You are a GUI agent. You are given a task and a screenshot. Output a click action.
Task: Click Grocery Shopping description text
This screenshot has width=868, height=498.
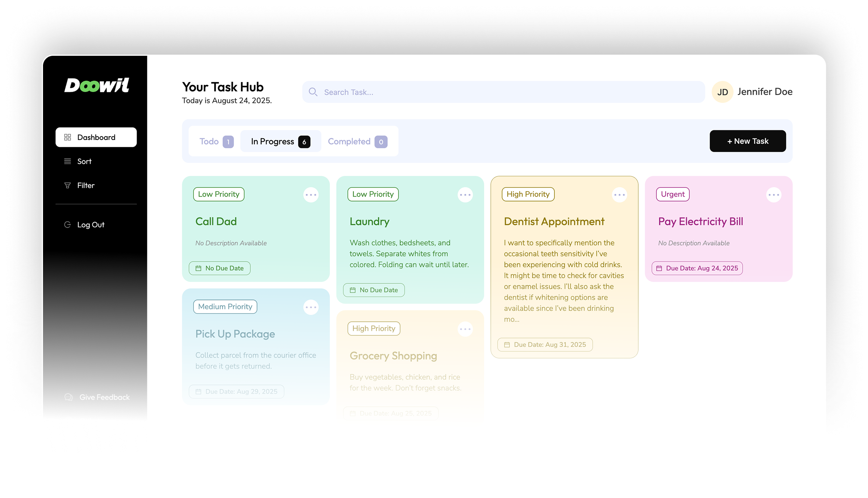(405, 382)
